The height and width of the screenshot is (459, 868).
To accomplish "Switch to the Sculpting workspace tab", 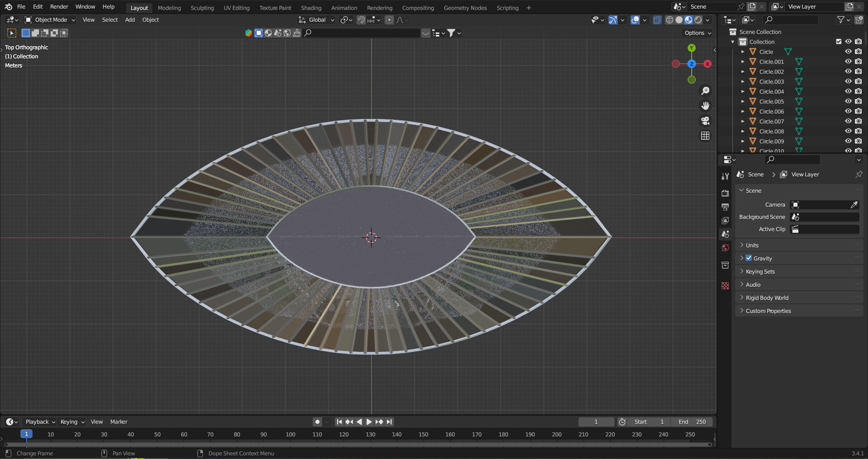I will 202,8.
